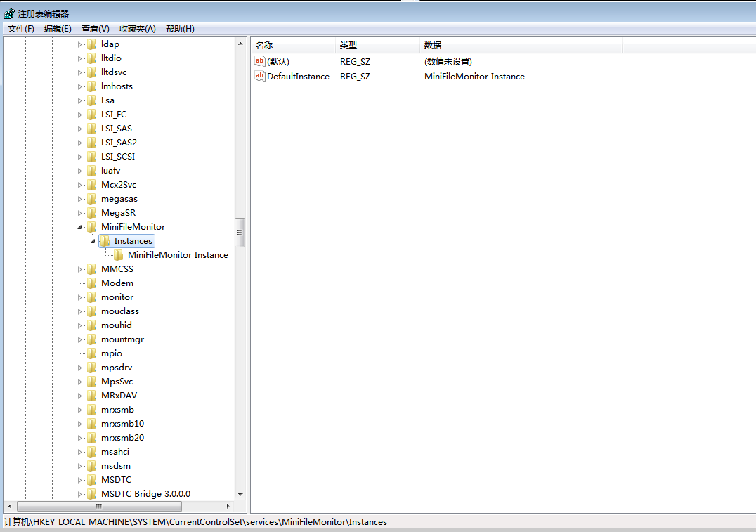The image size is (756, 532).
Task: Select the msahci tree item
Action: tap(115, 452)
